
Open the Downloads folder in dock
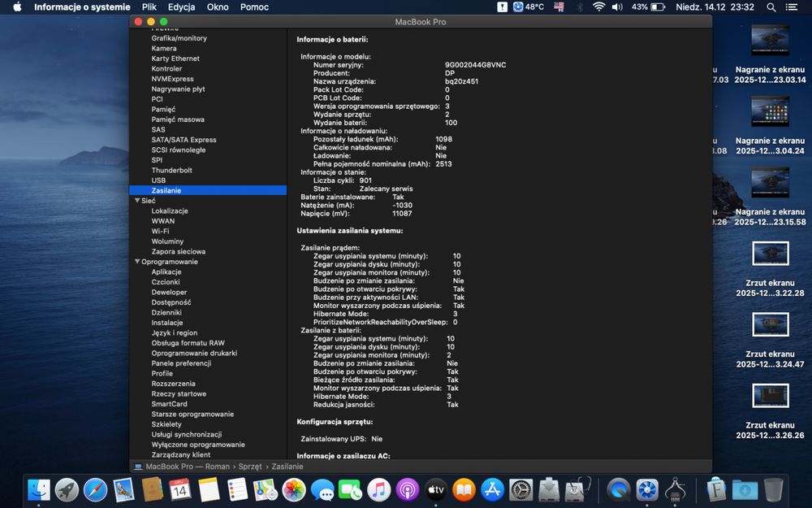(745, 490)
